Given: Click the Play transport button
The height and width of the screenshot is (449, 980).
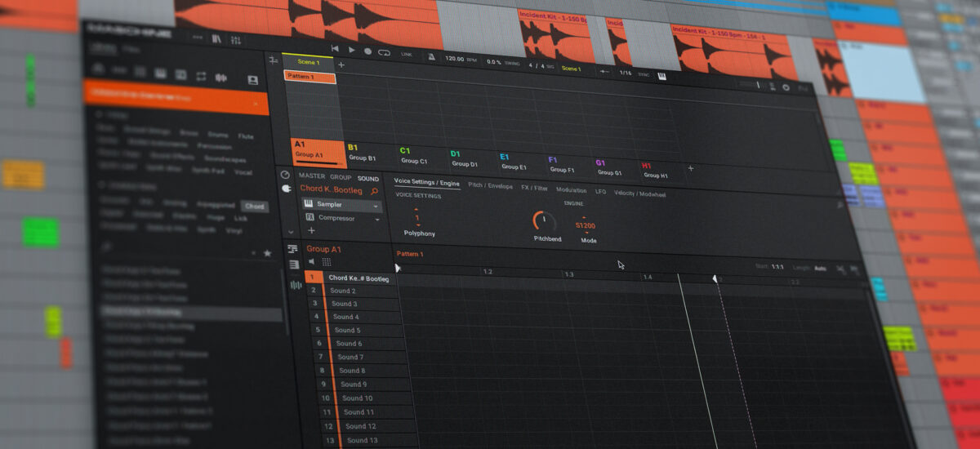Looking at the screenshot, I should 352,51.
